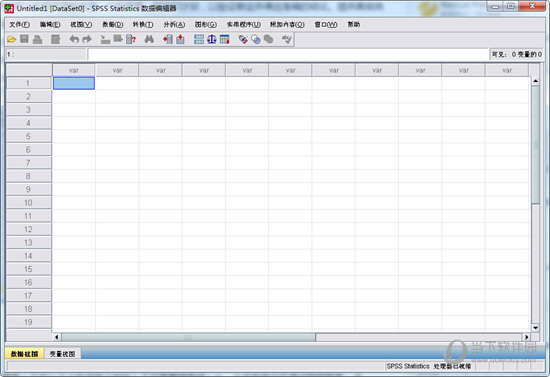Print the data with the printer icon
Viewport: 550px width, 377px height.
[x=38, y=39]
